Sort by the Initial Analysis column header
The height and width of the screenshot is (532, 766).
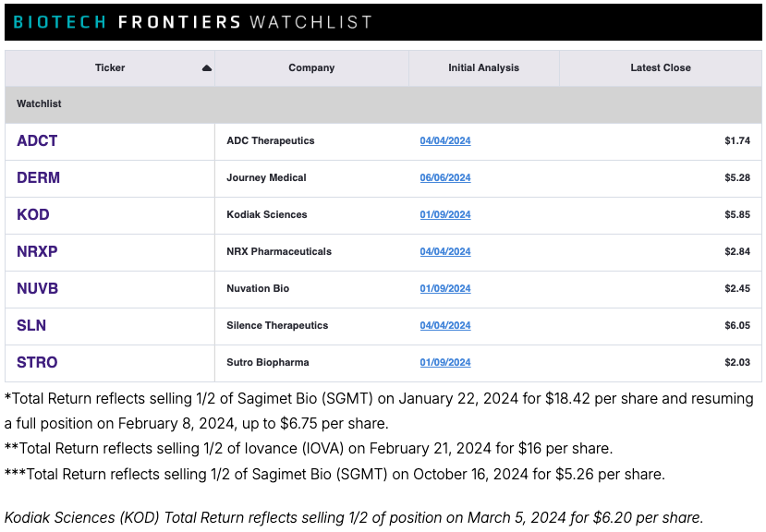click(483, 68)
